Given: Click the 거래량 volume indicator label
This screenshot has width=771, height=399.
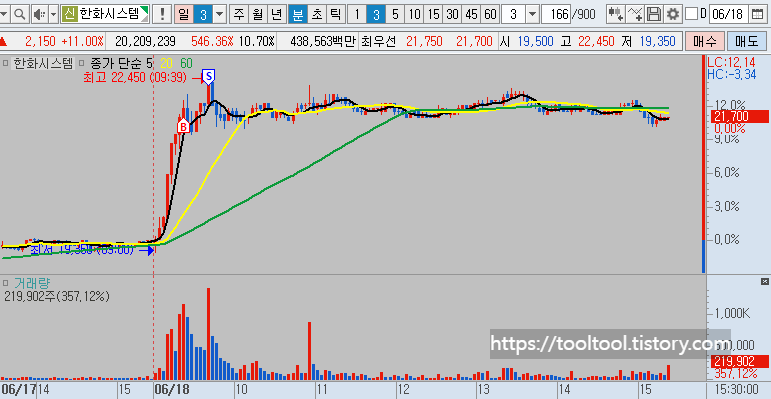Looking at the screenshot, I should pos(32,283).
